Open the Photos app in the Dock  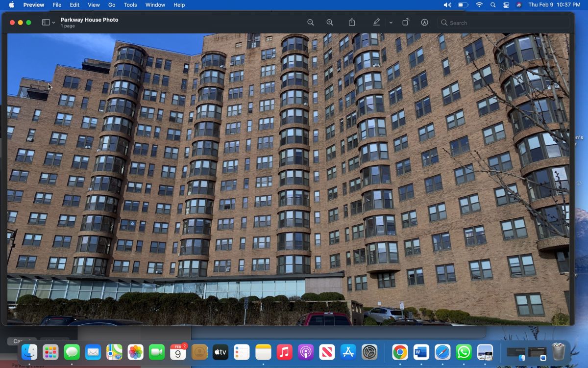point(135,352)
